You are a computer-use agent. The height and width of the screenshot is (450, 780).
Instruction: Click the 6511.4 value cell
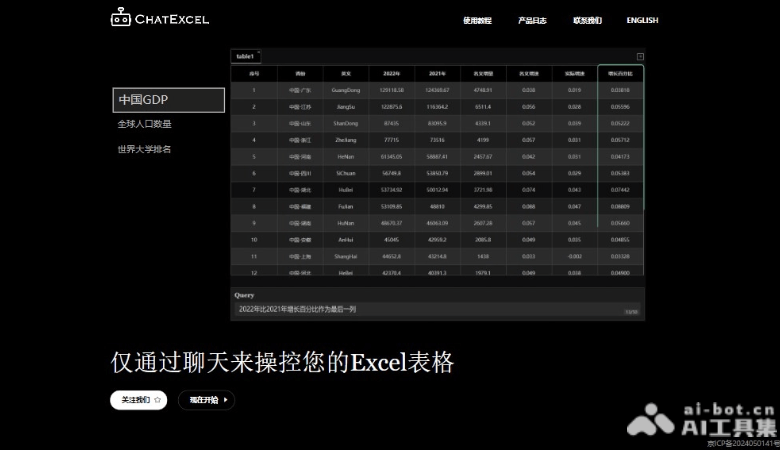483,107
